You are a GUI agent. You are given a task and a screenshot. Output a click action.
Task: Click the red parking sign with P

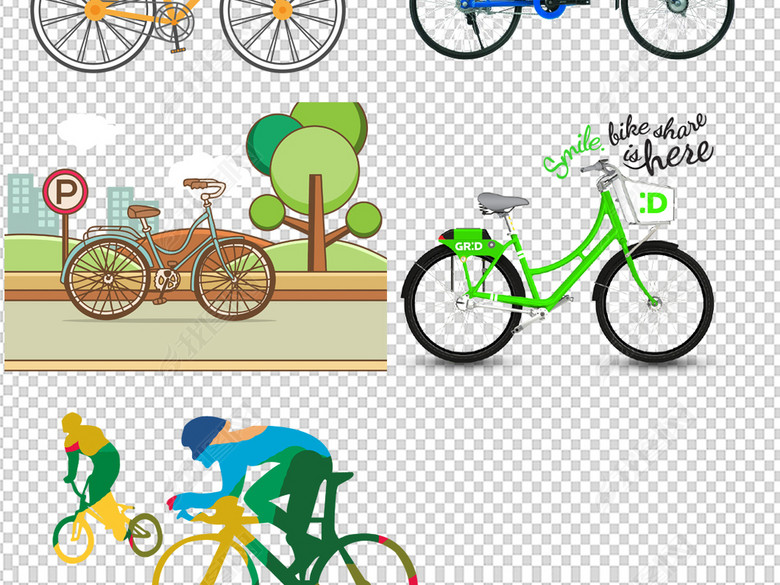(x=65, y=191)
